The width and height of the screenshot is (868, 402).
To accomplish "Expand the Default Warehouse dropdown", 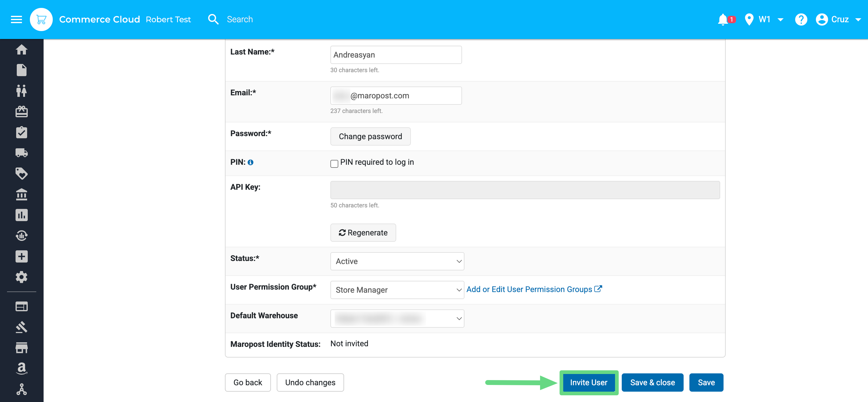I will click(397, 318).
